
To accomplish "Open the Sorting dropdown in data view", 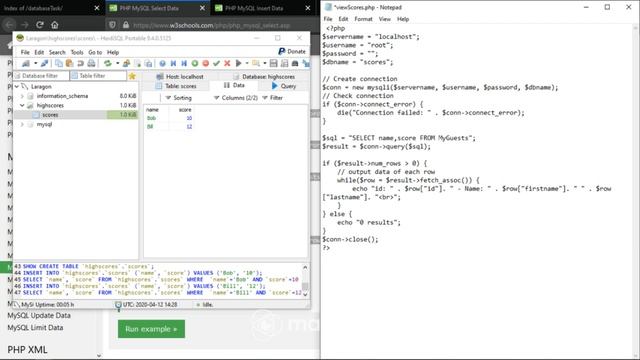I will (x=178, y=98).
